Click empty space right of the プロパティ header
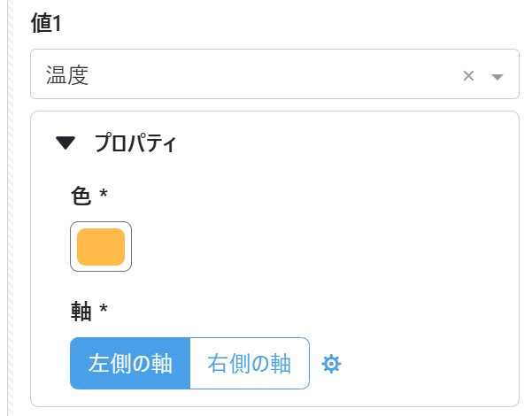 click(x=354, y=143)
